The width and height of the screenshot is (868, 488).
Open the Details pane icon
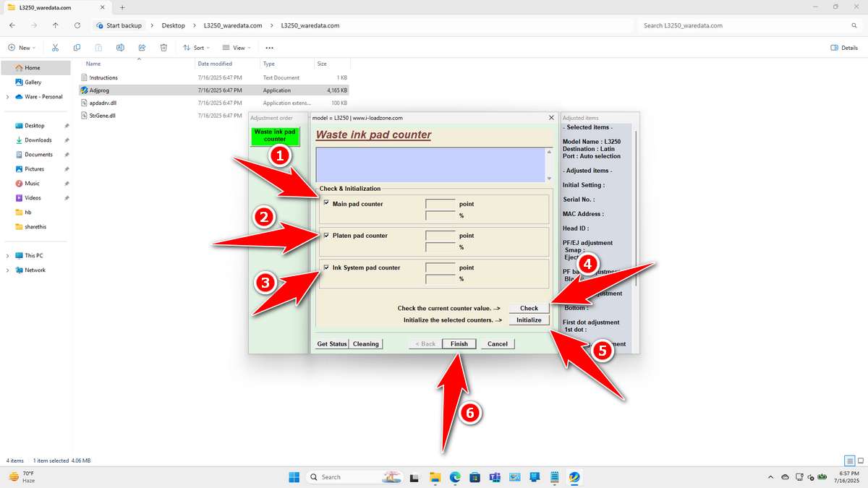(x=844, y=48)
